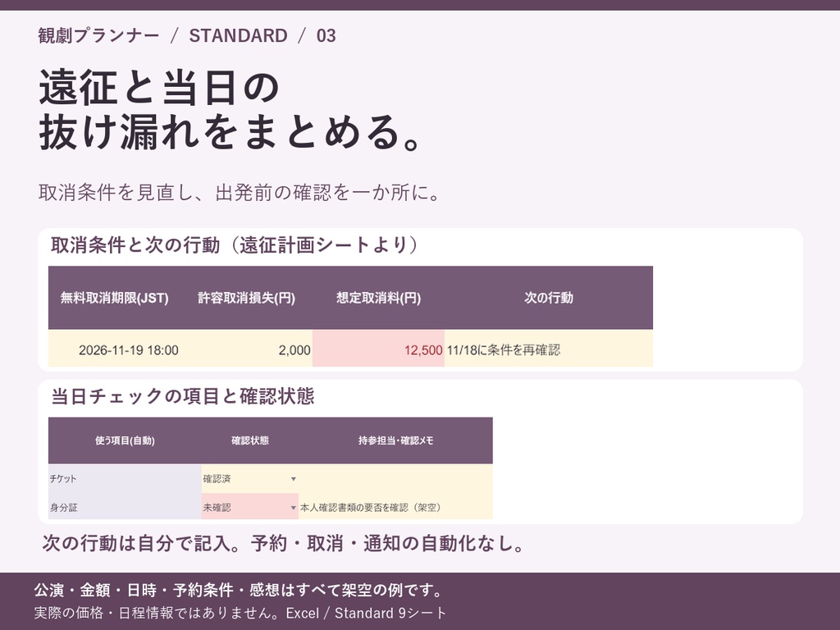Click the cell 11/18に条件を再確認
The width and height of the screenshot is (840, 630).
point(549,349)
